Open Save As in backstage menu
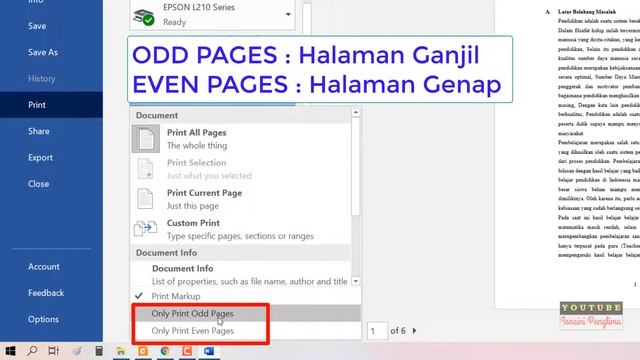The height and width of the screenshot is (360, 640). [x=43, y=52]
